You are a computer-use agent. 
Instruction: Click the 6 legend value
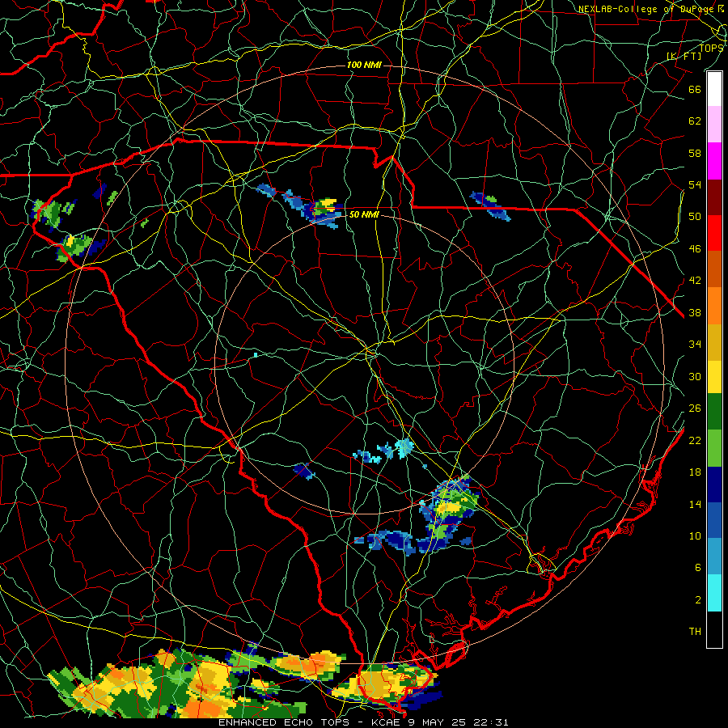698,568
